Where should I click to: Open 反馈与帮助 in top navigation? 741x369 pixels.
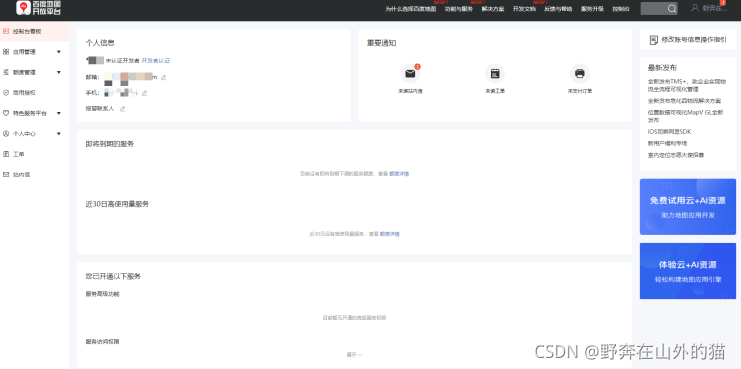(558, 9)
